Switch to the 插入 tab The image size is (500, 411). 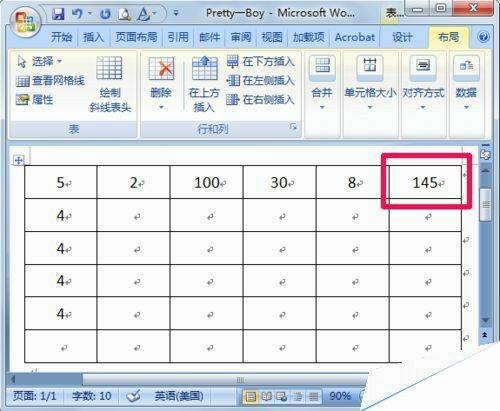pyautogui.click(x=93, y=37)
